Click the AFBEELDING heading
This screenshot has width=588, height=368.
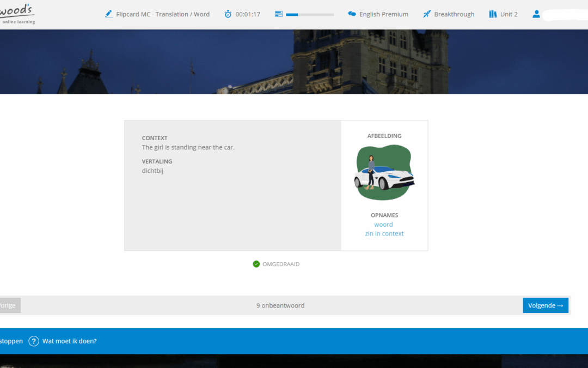[x=384, y=136]
